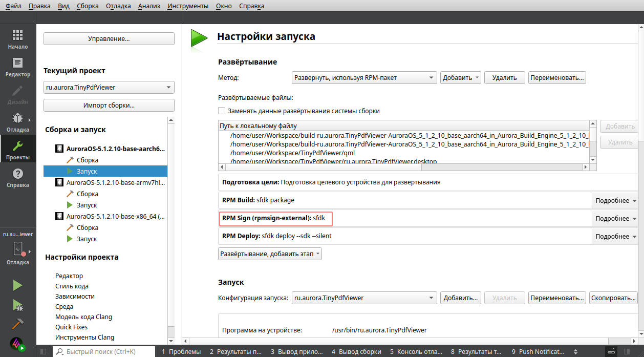644x357 pixels.
Task: Expand Подробнее for RPM Build step
Action: coord(616,201)
